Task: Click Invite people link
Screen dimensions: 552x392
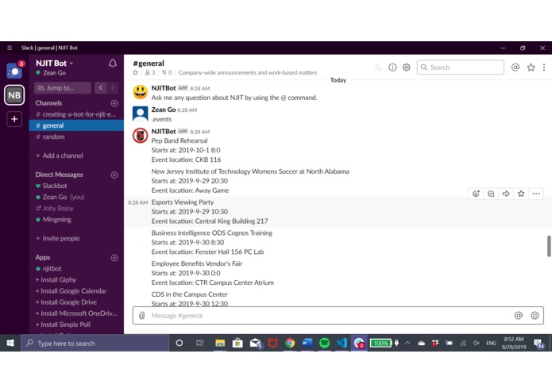Action: [x=58, y=238]
